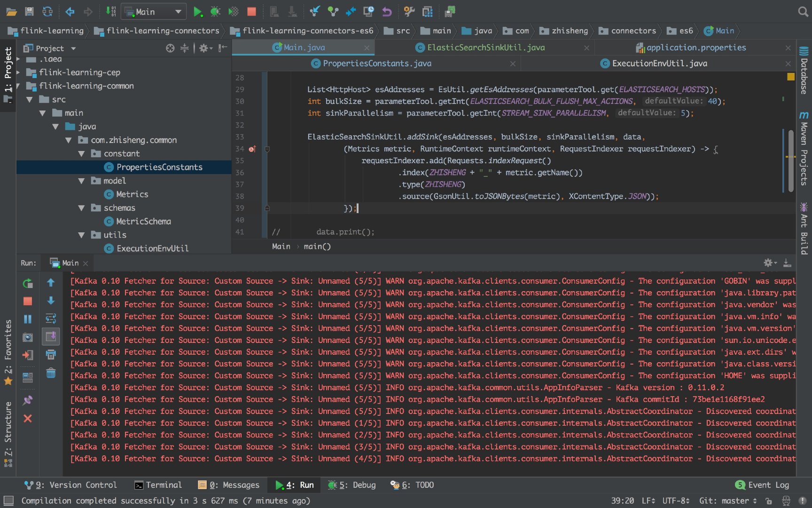Open the Terminal tool tab
Viewport: 812px width, 508px height.
point(158,485)
